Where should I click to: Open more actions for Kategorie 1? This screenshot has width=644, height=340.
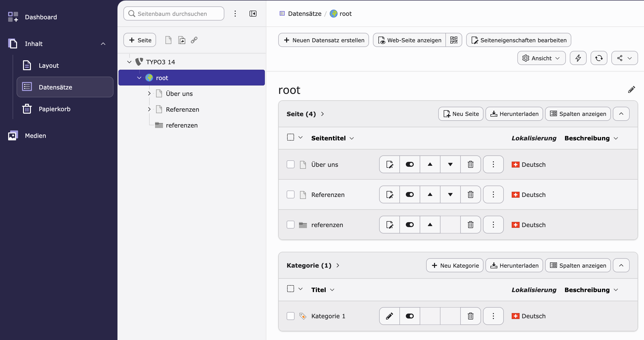(493, 316)
